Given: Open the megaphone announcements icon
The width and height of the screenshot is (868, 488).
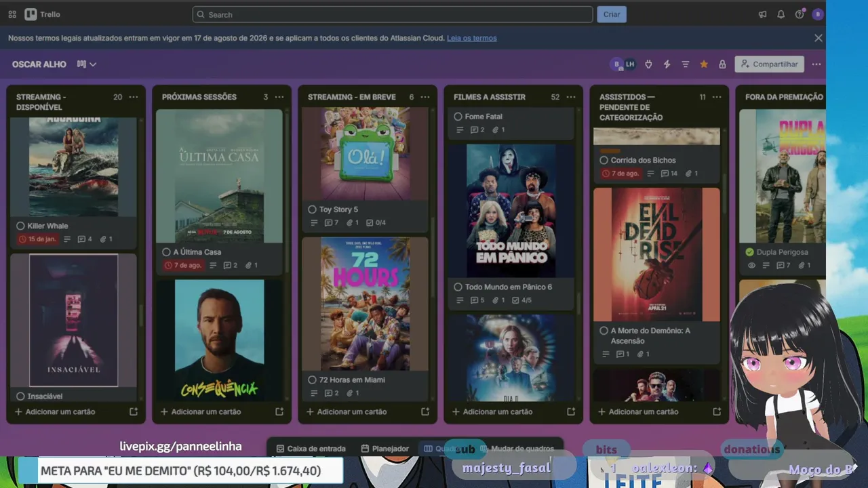Looking at the screenshot, I should (763, 14).
